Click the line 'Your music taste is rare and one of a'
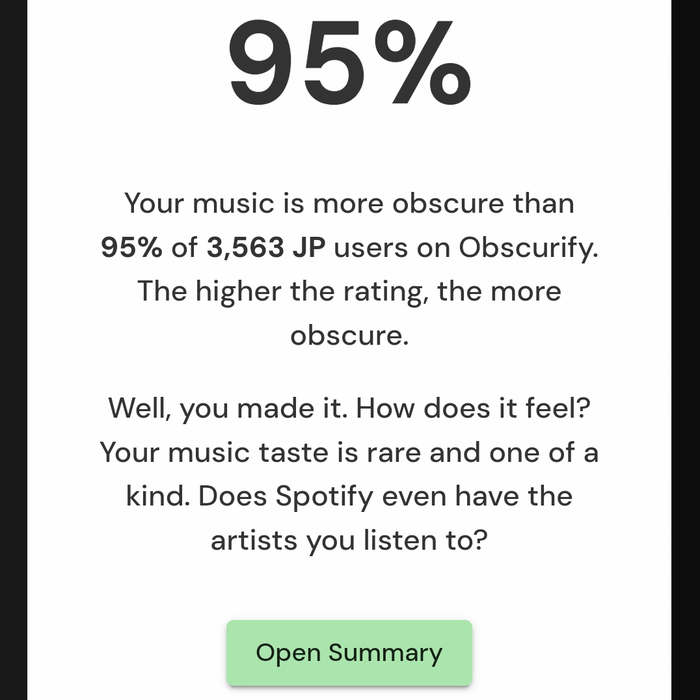 click(349, 452)
